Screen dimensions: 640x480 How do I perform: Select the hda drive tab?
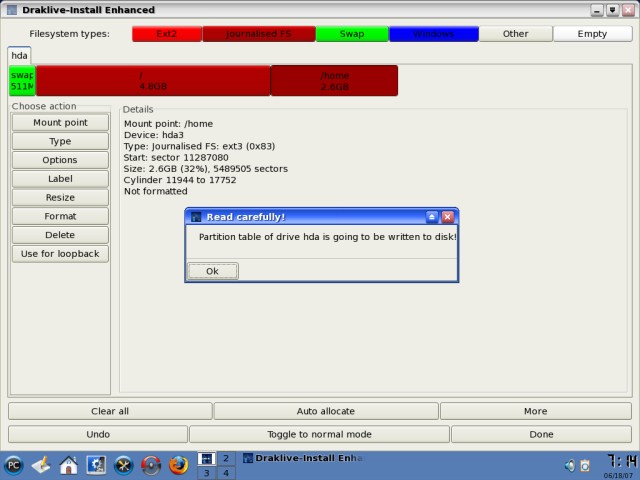click(18, 55)
